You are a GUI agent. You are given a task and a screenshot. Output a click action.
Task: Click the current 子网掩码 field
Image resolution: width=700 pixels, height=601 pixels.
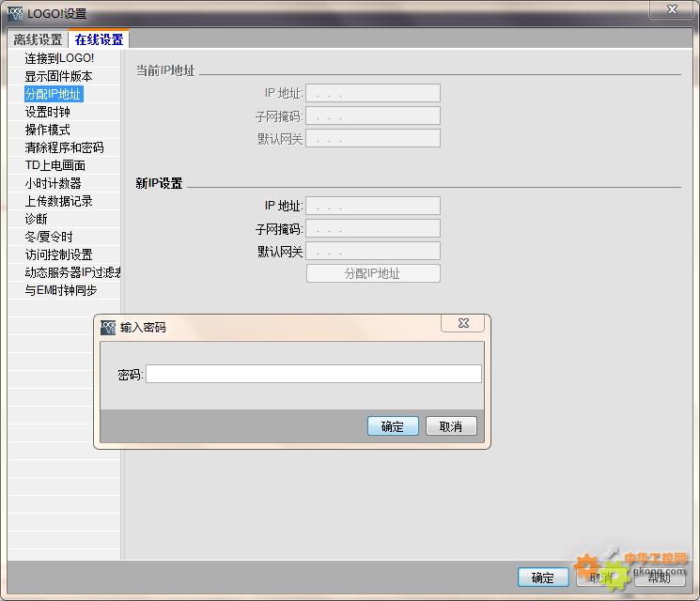373,116
